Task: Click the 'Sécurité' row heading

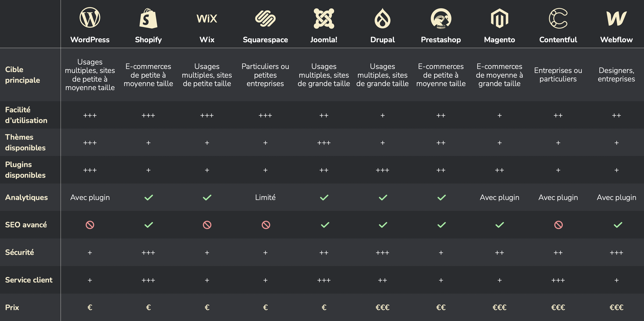Action: tap(20, 252)
